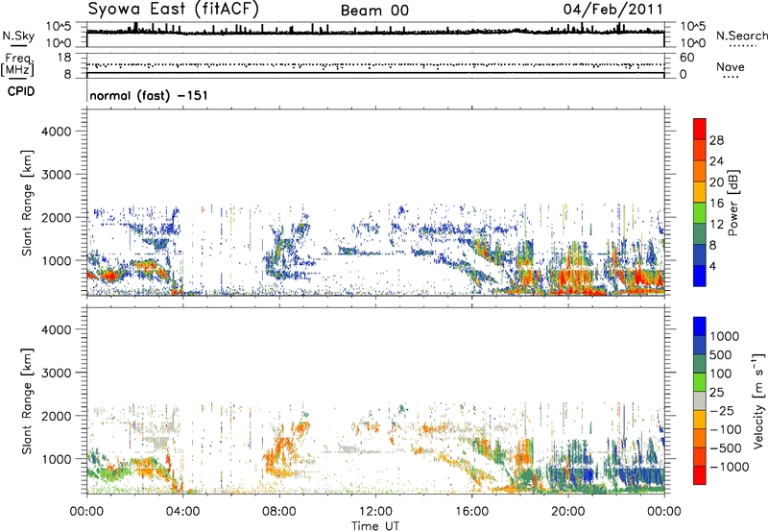Click the 'Slant Range [km]' label of velocity panel
768x532 pixels.
27,400
